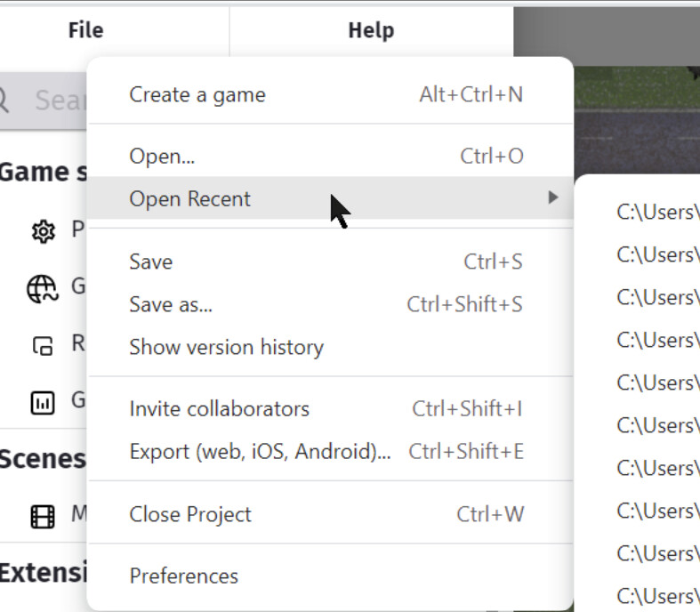Choose Create a game from the File menu

pyautogui.click(x=197, y=95)
